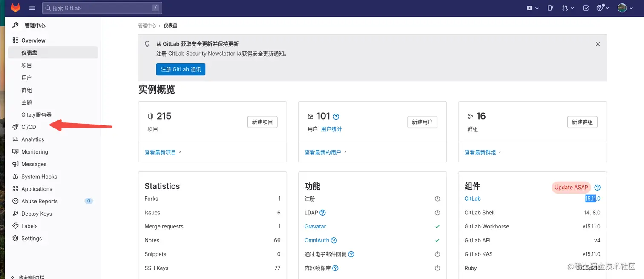Click the help icon beside OmniAuth
Viewport: 644px width, 279px height.
click(x=334, y=240)
